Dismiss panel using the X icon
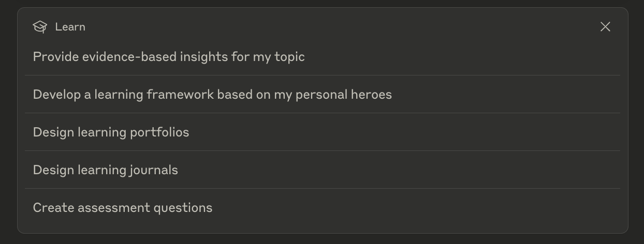 pos(605,27)
